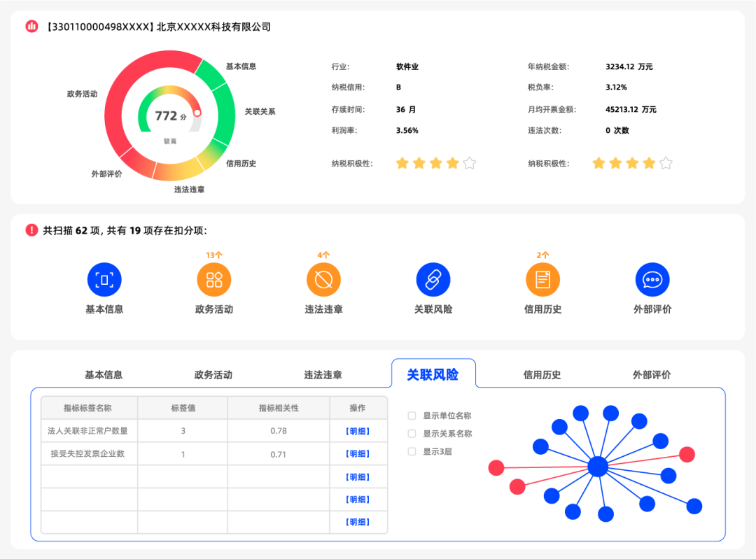Viewport: 756px width, 559px height.
Task: Open 明细 for 法人关联非正常户数量
Action: [x=358, y=431]
